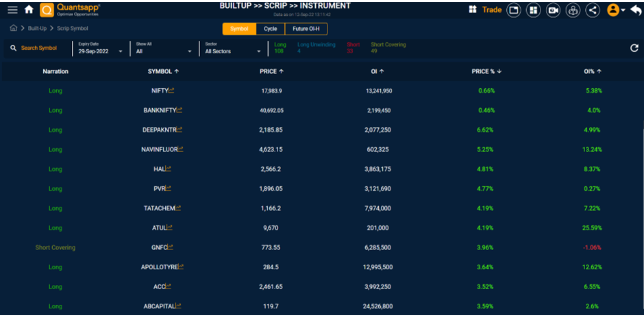The image size is (644, 316).
Task: Refresh the data using the reload icon
Action: click(x=635, y=48)
